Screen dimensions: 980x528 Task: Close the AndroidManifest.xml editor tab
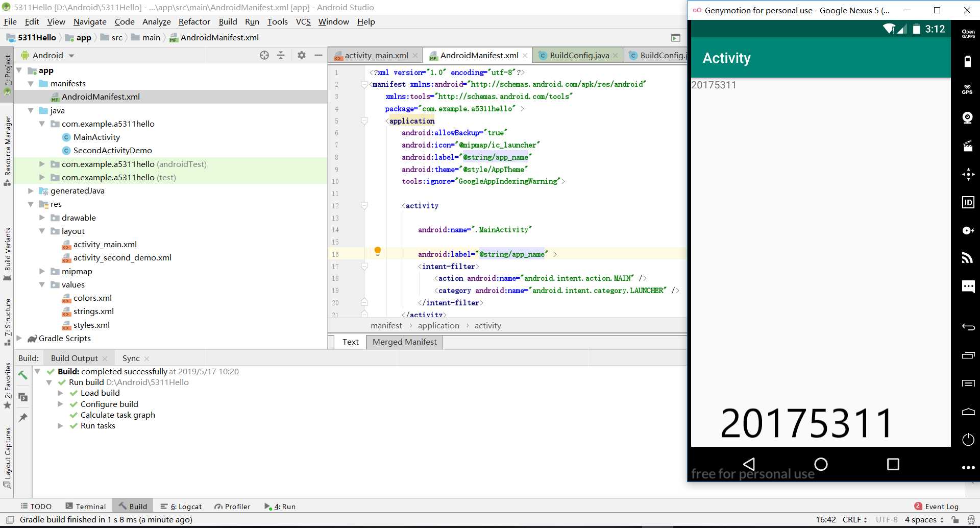pos(525,55)
